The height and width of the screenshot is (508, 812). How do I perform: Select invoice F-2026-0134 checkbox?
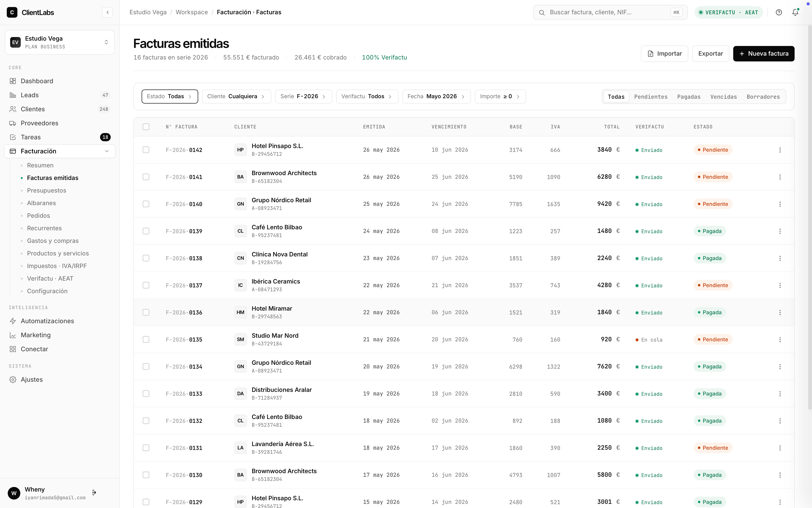pos(146,366)
